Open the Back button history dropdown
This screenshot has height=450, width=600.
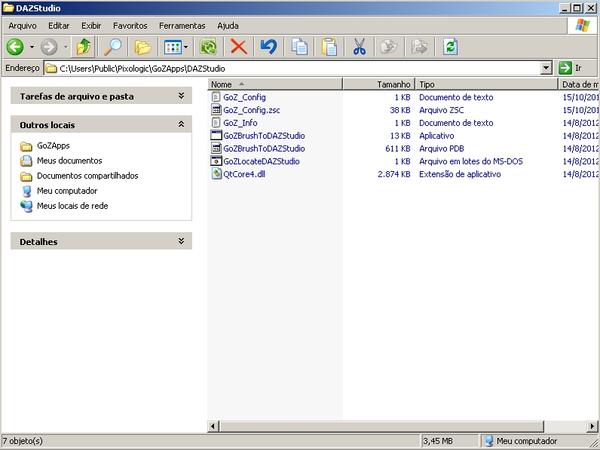(32, 47)
